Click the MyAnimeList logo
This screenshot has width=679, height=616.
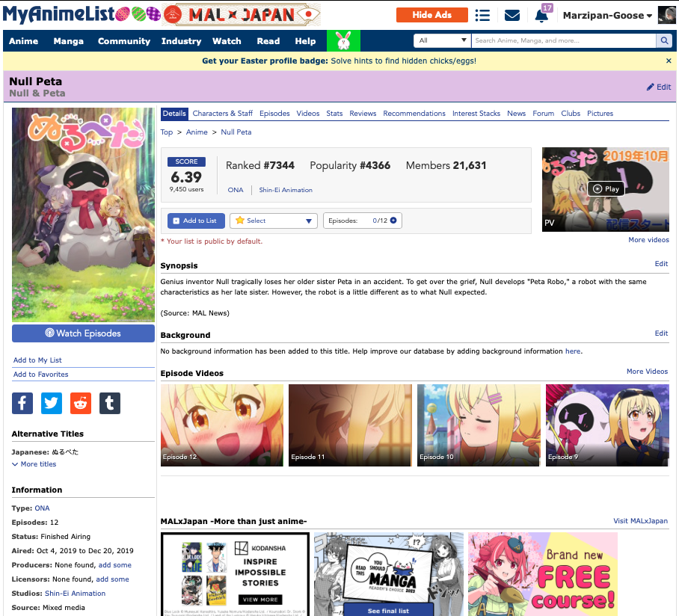coord(59,14)
